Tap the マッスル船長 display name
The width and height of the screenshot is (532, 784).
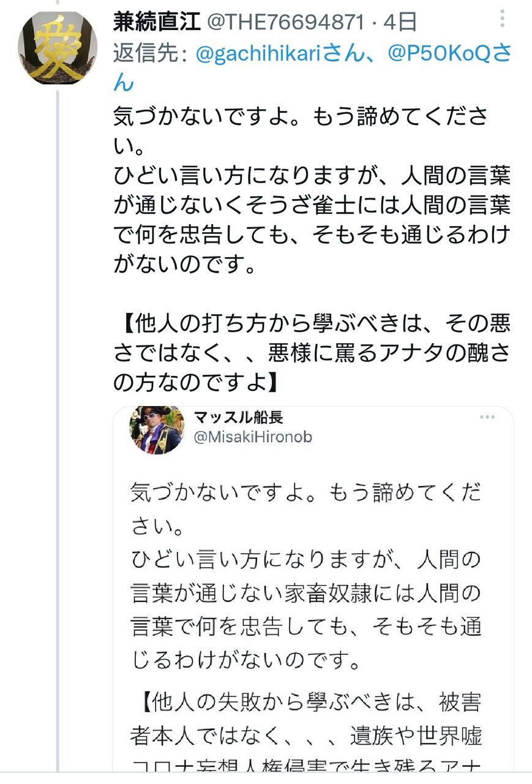[239, 418]
